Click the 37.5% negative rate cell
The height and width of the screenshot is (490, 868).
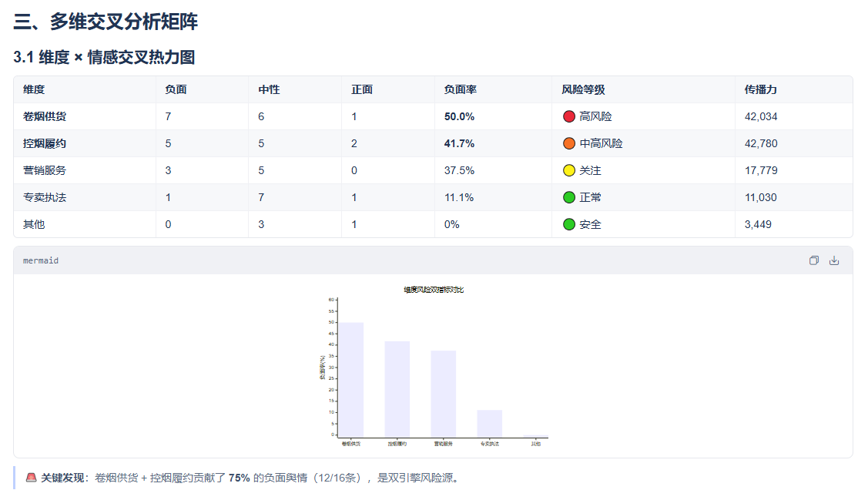(460, 170)
